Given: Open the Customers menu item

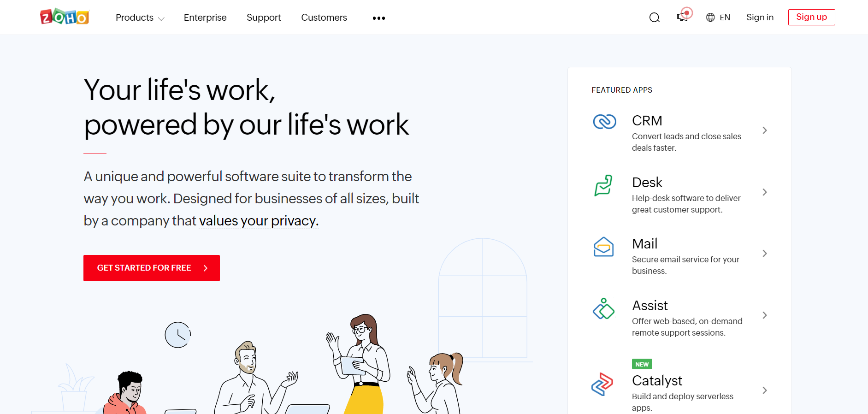Looking at the screenshot, I should coord(324,18).
